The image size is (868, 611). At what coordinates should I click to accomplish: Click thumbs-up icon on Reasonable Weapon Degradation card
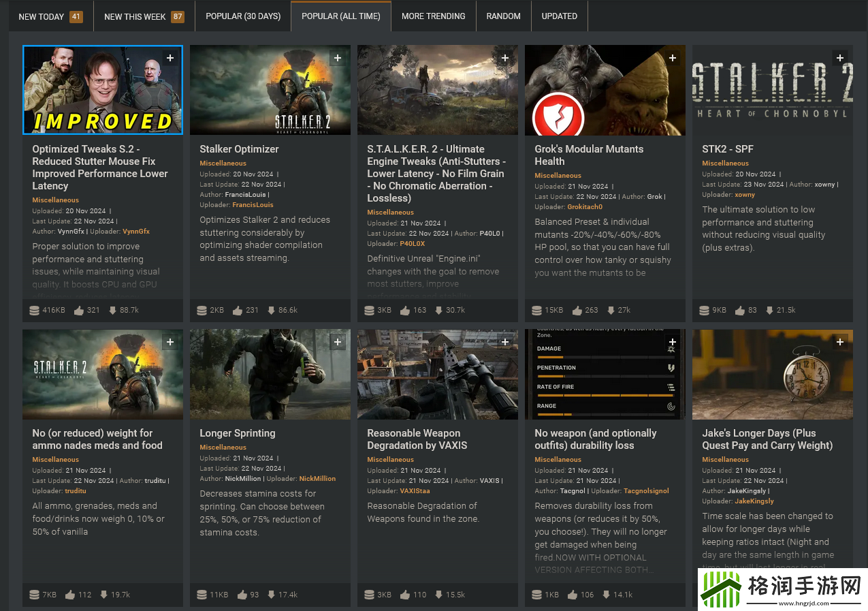click(405, 595)
